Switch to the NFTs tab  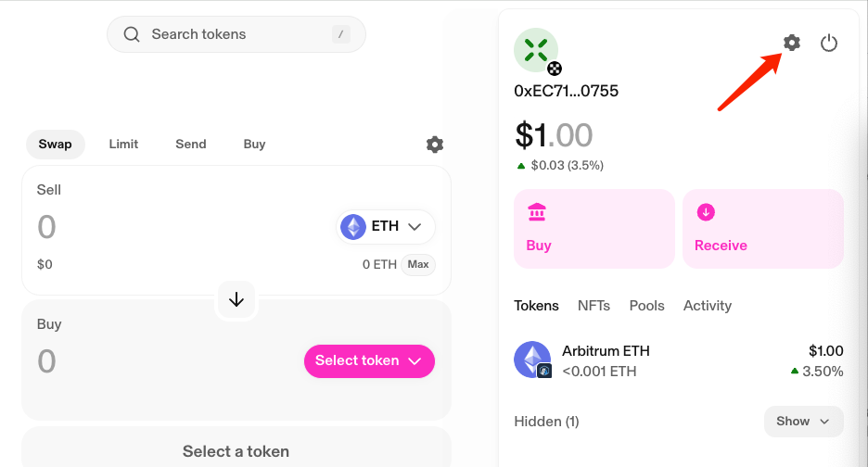594,306
